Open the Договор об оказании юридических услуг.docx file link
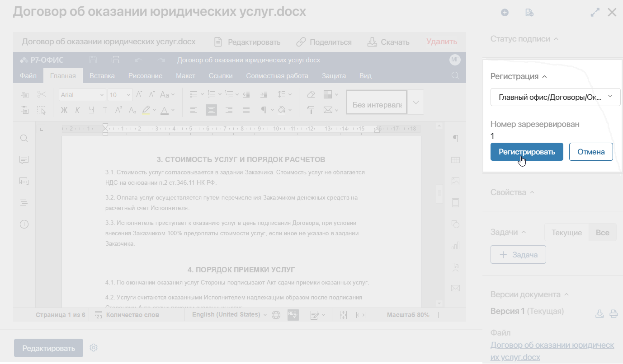 pyautogui.click(x=552, y=351)
